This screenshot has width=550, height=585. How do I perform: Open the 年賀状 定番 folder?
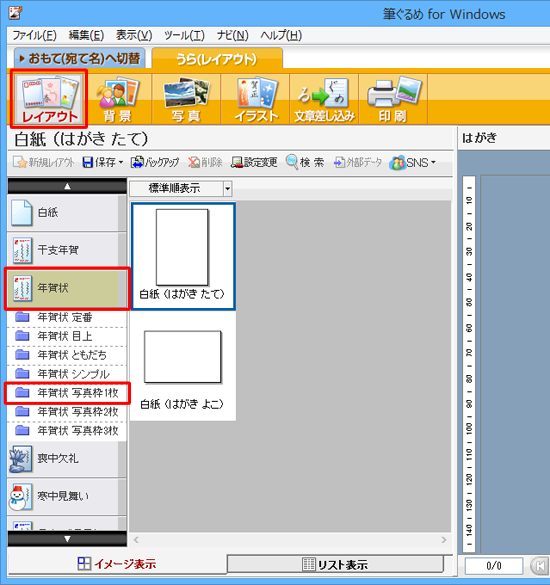(67, 317)
